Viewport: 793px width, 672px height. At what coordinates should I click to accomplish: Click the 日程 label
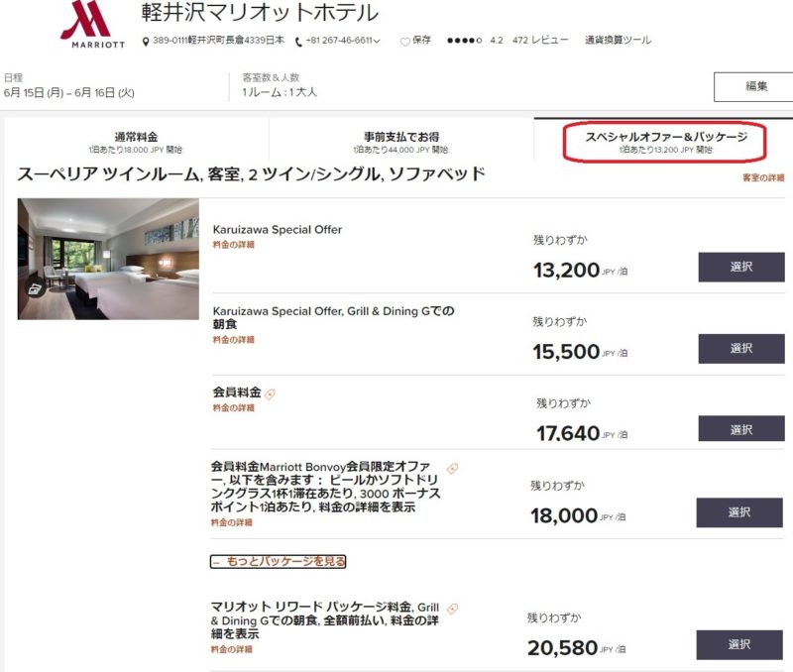coord(13,78)
